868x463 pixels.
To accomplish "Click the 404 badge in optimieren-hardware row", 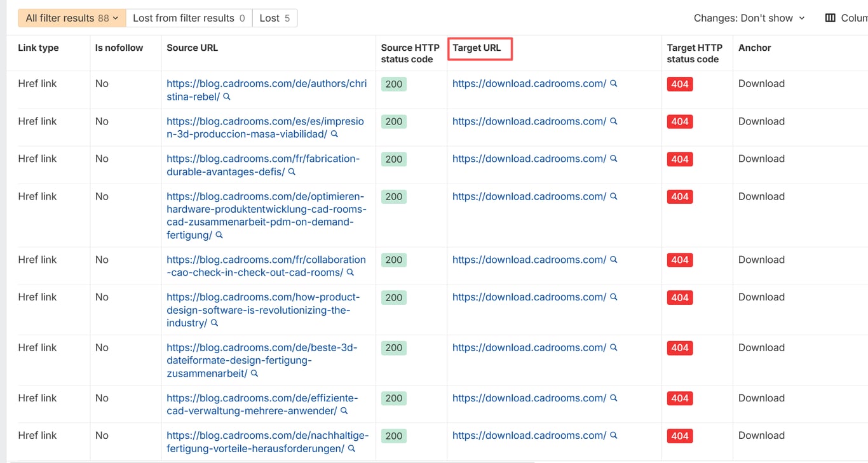I will pyautogui.click(x=680, y=197).
